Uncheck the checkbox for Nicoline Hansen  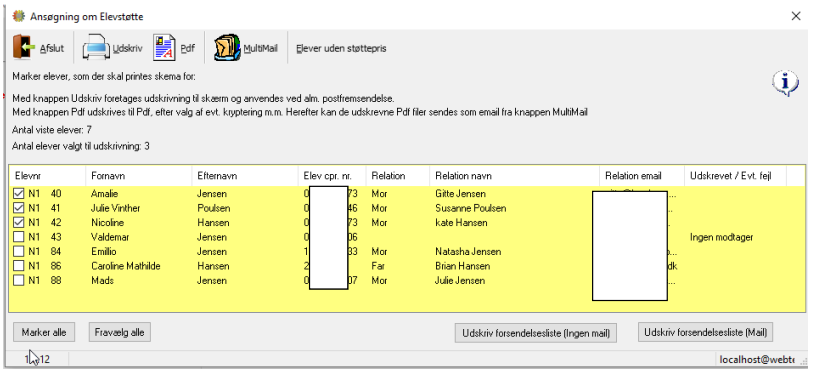pos(18,223)
